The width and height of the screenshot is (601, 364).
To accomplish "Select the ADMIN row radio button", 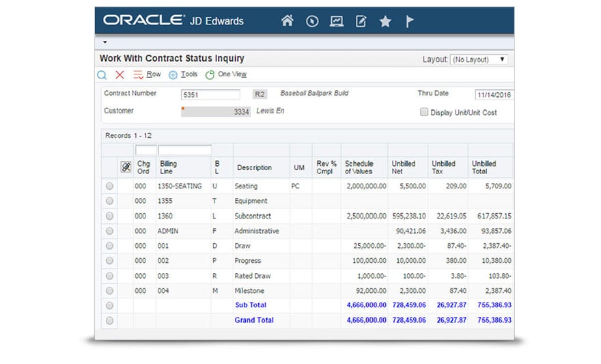I will (109, 231).
